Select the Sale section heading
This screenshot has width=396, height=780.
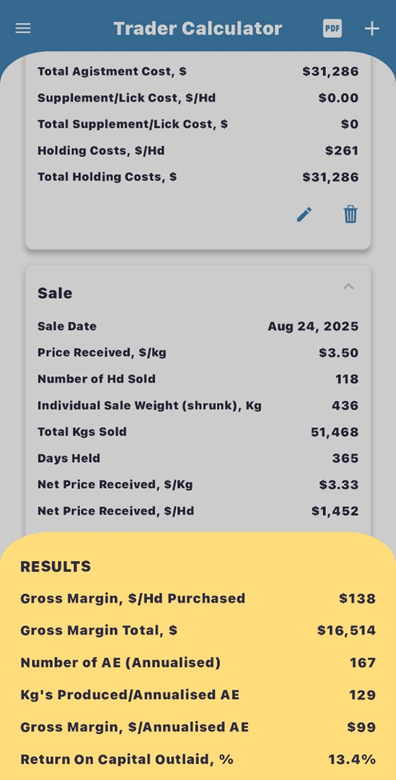pyautogui.click(x=55, y=293)
